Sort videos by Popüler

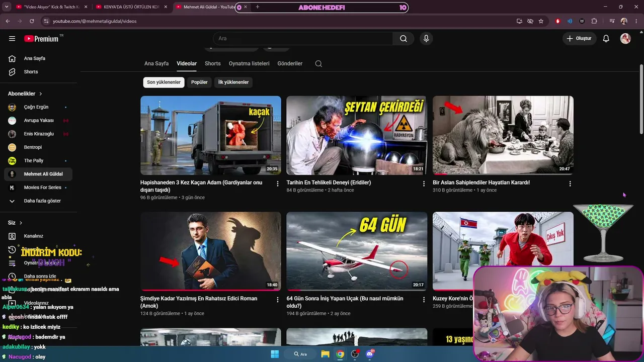tap(199, 82)
